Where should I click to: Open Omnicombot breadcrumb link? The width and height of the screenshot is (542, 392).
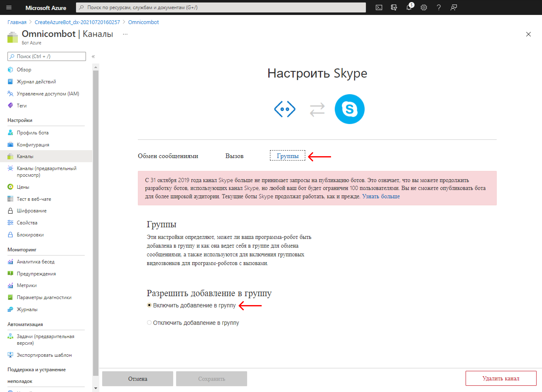coord(143,22)
